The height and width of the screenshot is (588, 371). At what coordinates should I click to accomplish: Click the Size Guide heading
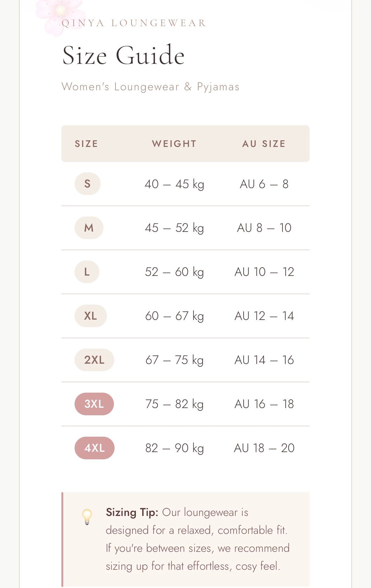coord(123,55)
